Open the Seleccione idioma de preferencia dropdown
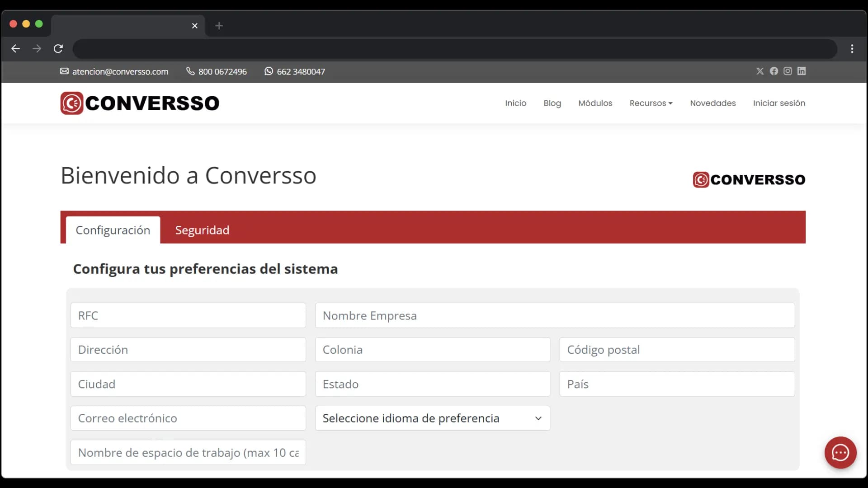 (433, 418)
